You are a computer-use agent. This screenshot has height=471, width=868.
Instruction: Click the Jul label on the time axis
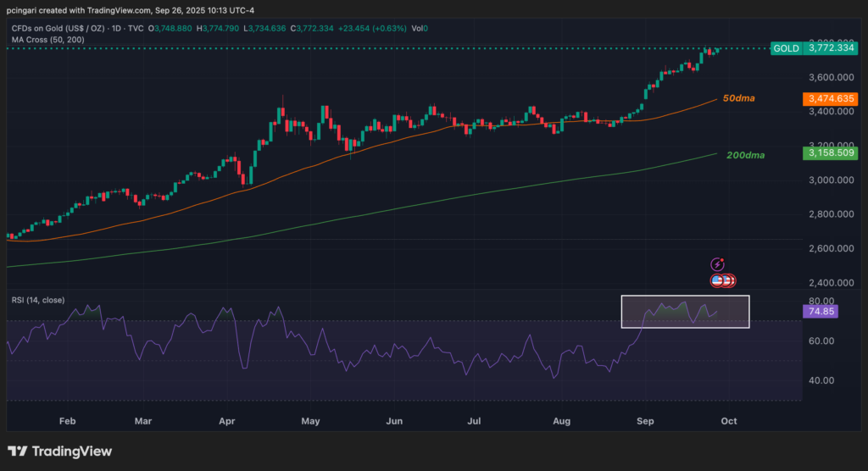tap(475, 420)
